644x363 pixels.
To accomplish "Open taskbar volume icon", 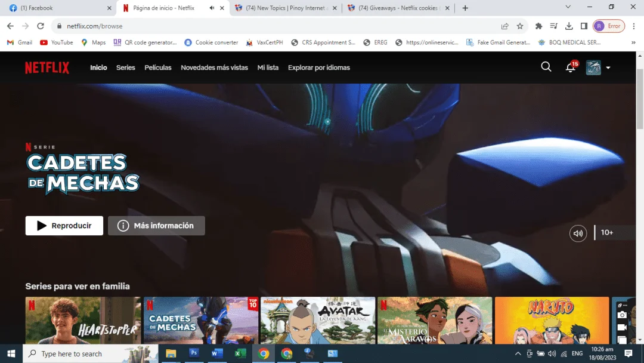I will (x=552, y=353).
